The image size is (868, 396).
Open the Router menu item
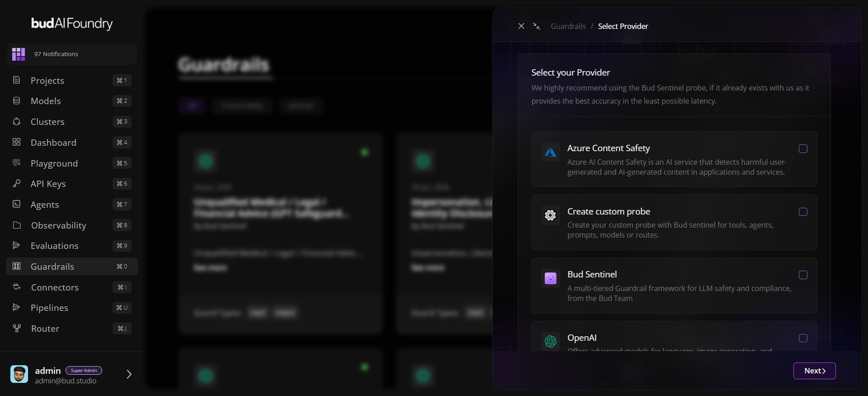(72, 328)
